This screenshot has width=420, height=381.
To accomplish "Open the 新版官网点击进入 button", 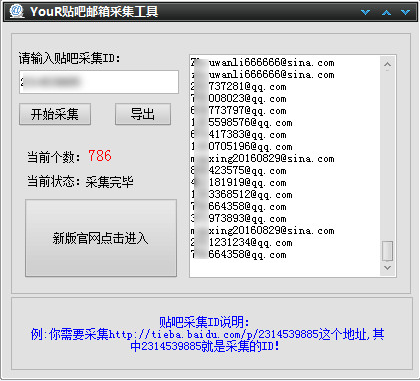I will tap(101, 238).
